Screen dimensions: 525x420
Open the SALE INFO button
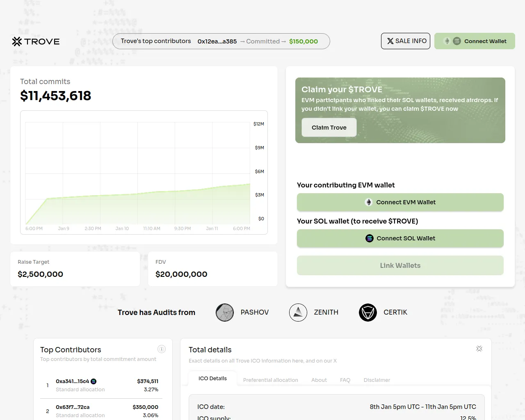[406, 41]
